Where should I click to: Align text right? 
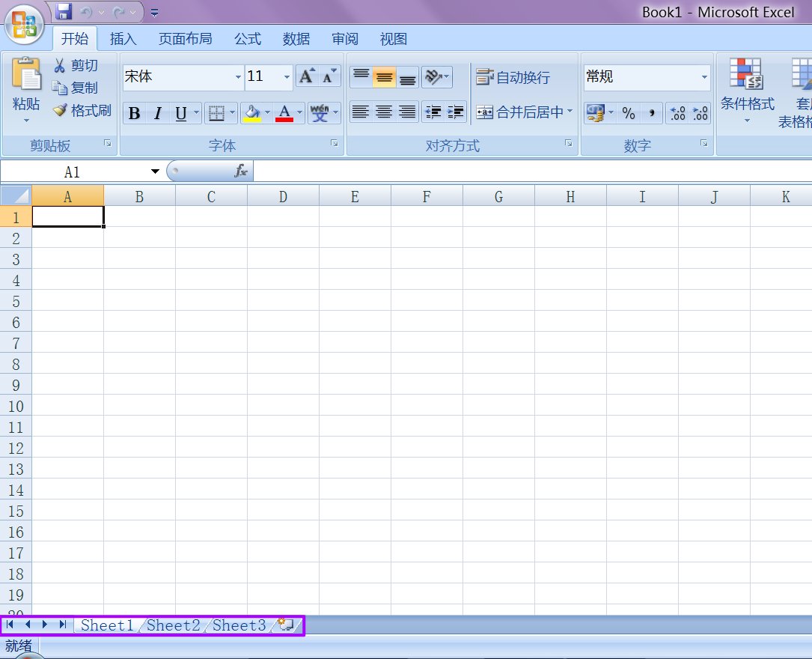[x=408, y=112]
